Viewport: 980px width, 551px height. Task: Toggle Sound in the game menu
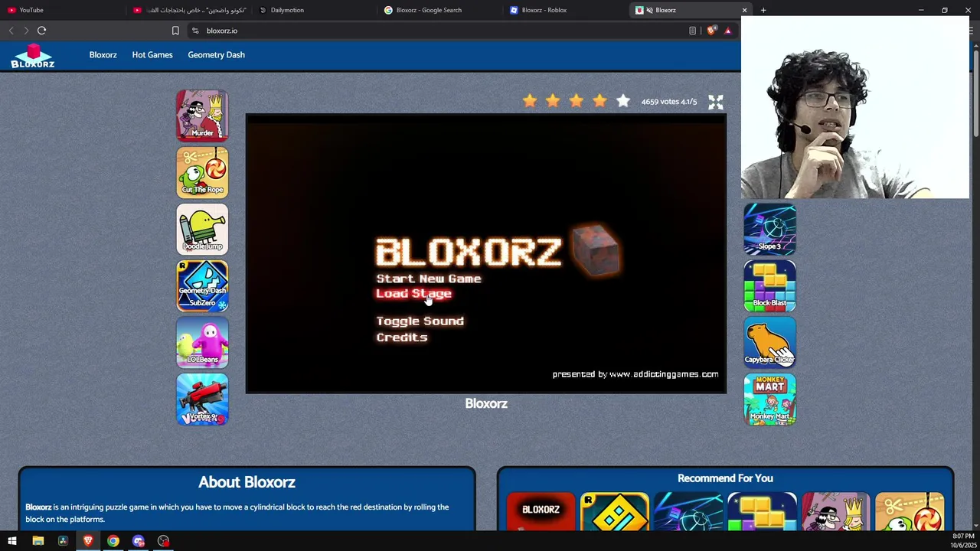(420, 321)
